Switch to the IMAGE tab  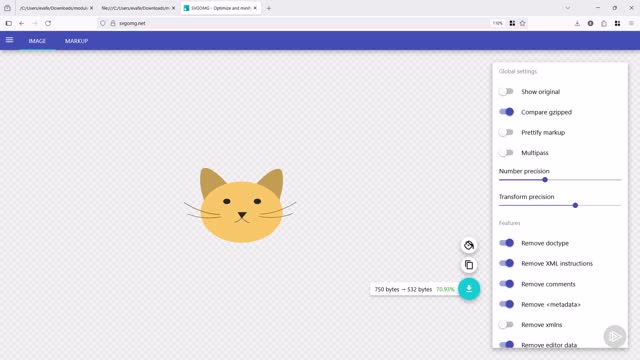[x=37, y=41]
